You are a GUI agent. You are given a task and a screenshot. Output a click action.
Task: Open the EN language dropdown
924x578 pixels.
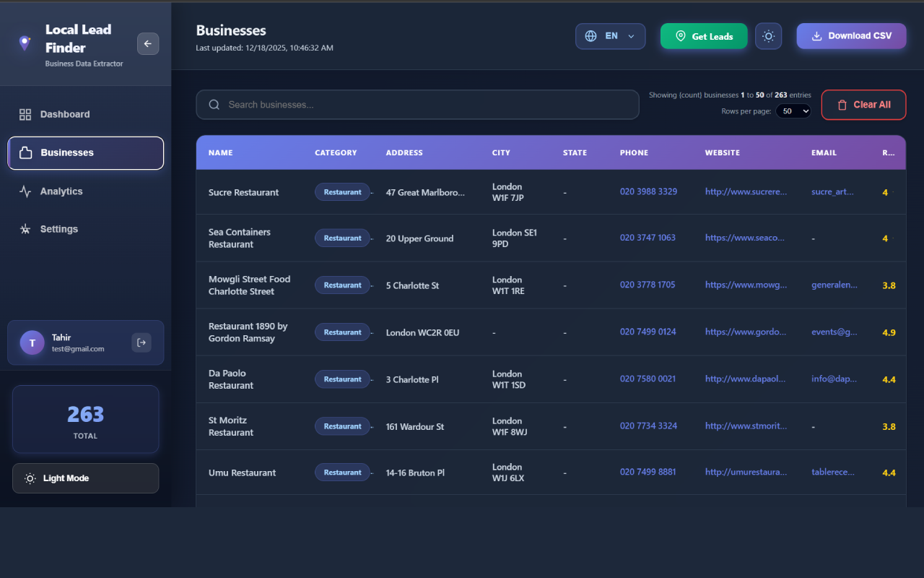click(611, 36)
